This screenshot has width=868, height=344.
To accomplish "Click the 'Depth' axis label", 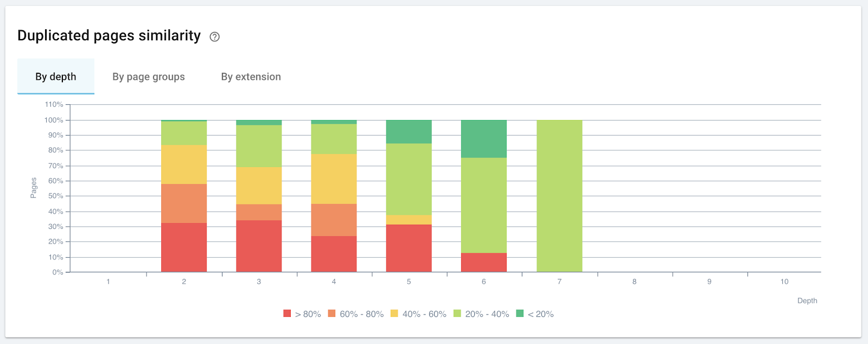I will 807,301.
